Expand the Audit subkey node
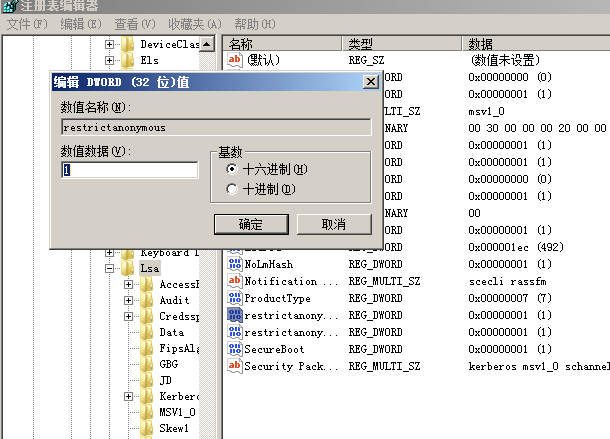The image size is (610, 439). (128, 300)
